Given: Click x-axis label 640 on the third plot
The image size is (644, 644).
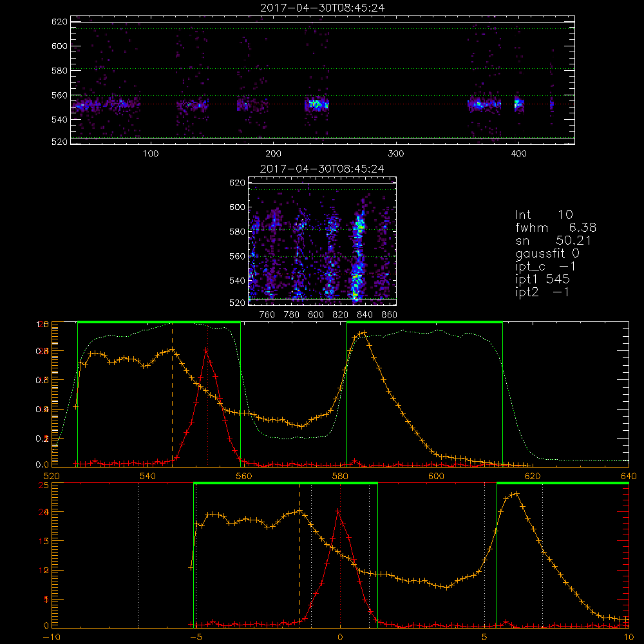Looking at the screenshot, I should point(629,476).
